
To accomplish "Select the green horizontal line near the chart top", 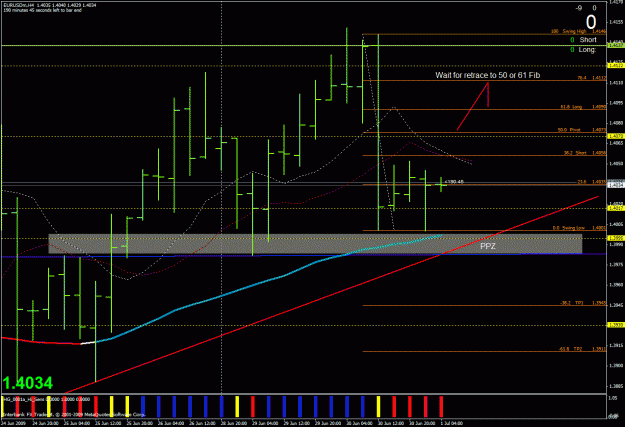I will click(303, 45).
